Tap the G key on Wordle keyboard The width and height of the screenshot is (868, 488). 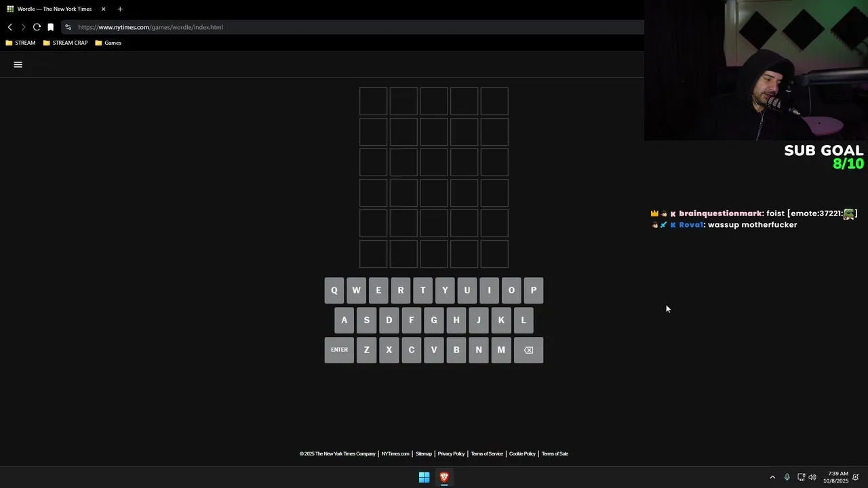(434, 320)
